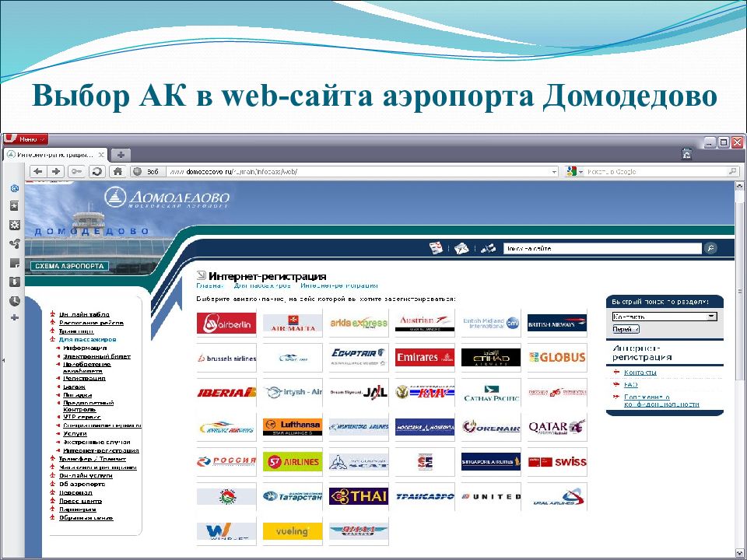This screenshot has height=560, width=747.
Task: Click the СХЕМА АЭРОПОРТА button
Action: pos(69,266)
